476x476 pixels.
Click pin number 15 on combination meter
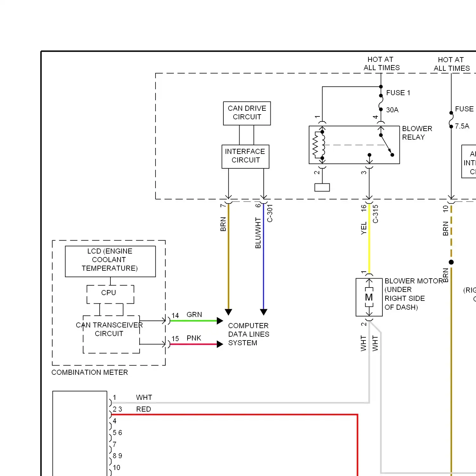175,339
